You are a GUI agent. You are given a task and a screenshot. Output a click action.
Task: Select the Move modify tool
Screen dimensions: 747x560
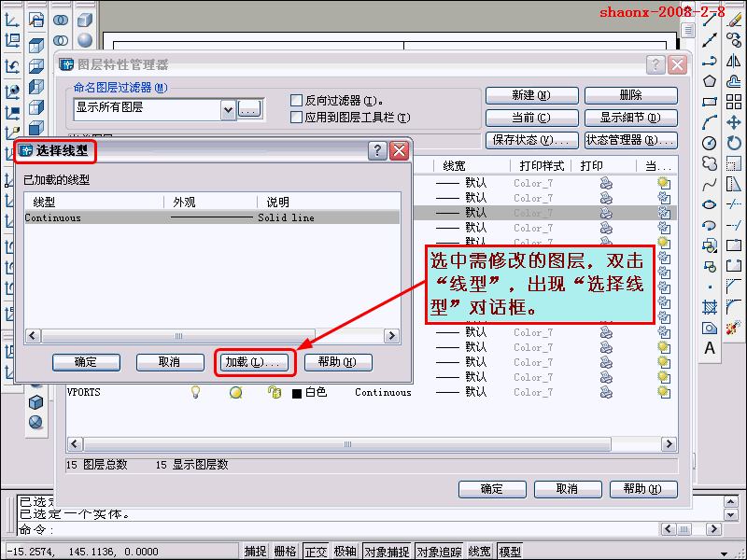[734, 122]
